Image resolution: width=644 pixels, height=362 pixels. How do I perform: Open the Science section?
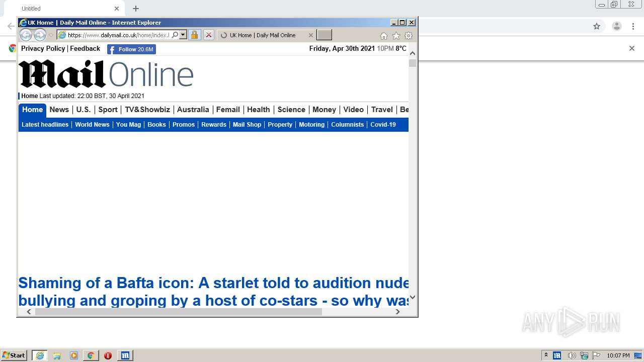click(x=291, y=110)
